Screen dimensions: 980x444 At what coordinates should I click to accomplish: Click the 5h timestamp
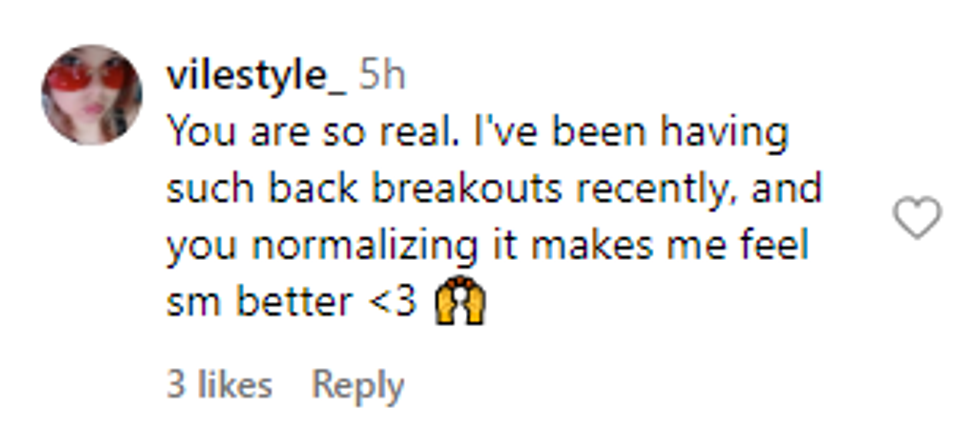tap(382, 75)
